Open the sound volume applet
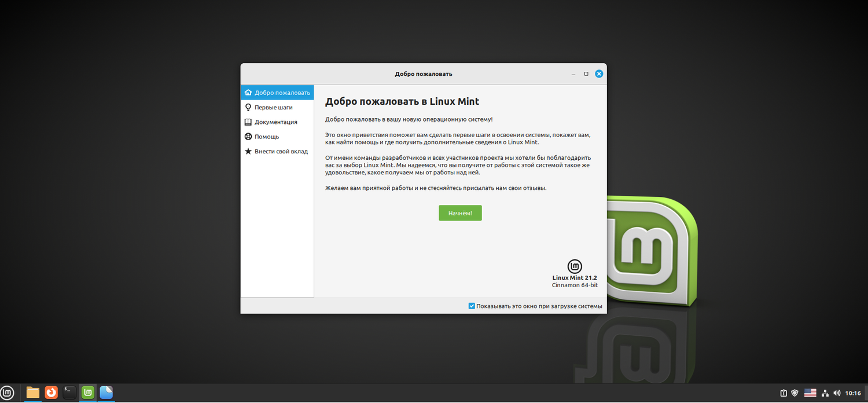 (x=837, y=393)
